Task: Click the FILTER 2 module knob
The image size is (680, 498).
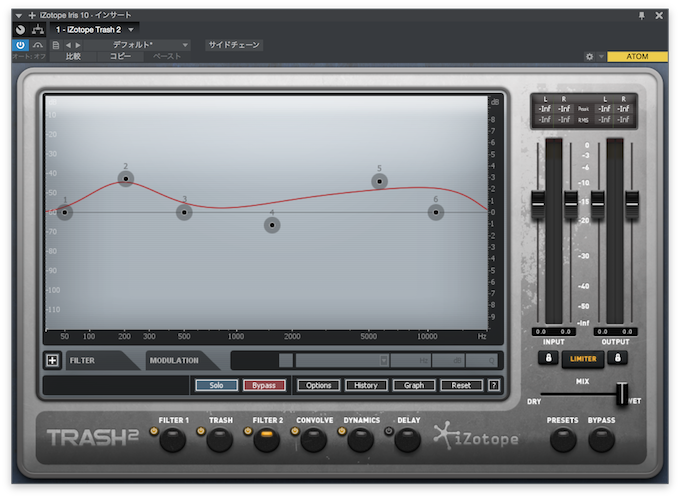Action: point(267,440)
